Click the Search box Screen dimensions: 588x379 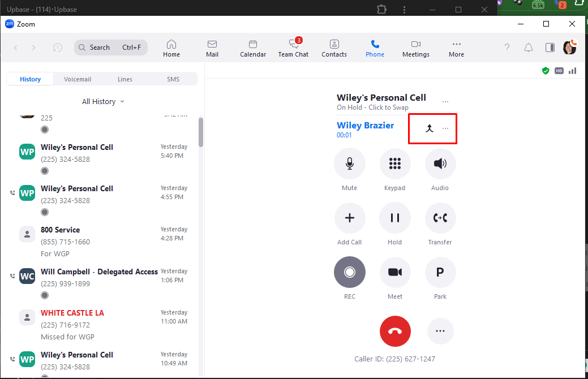pos(111,48)
